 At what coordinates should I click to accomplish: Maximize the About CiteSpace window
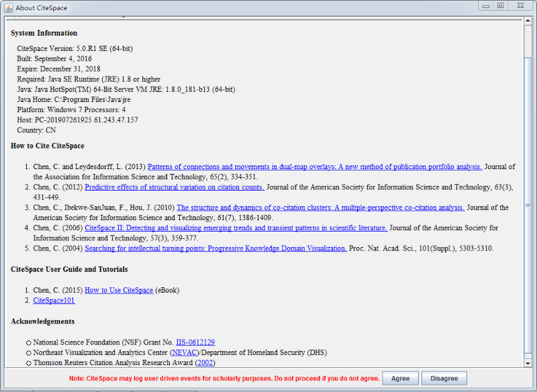(500, 6)
